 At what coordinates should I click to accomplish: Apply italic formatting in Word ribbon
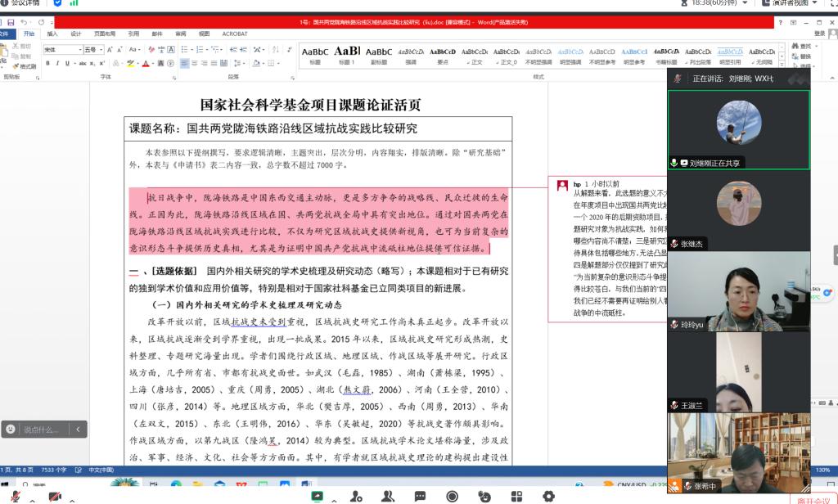click(x=57, y=63)
